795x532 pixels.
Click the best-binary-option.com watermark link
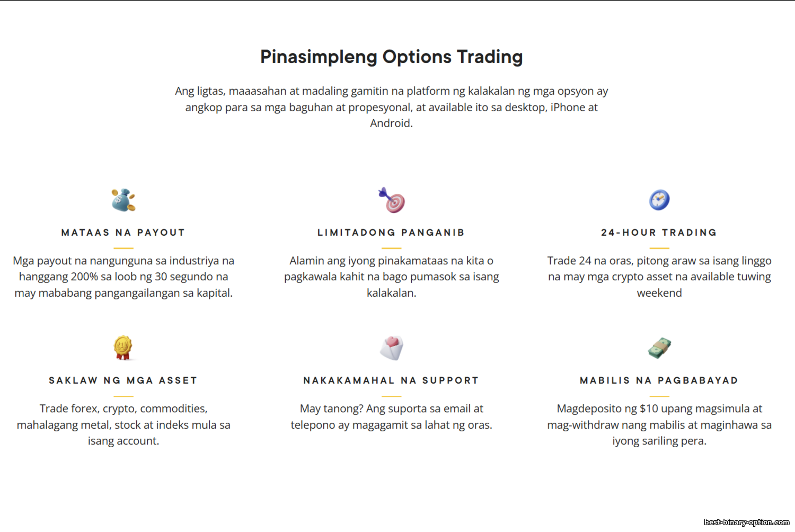[x=747, y=522]
